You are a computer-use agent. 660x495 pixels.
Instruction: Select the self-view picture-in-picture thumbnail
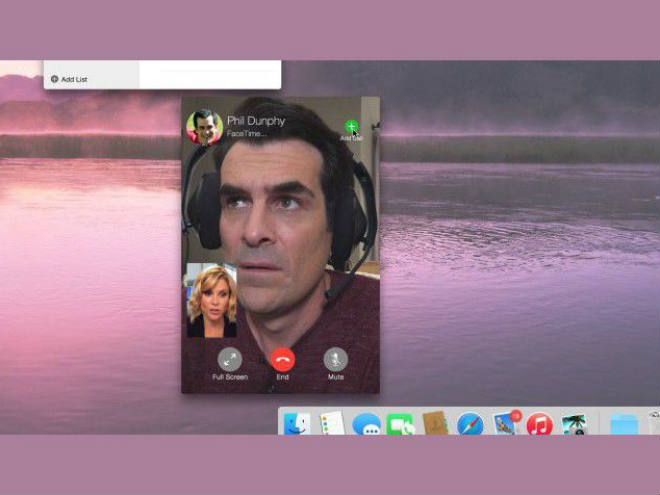[212, 300]
